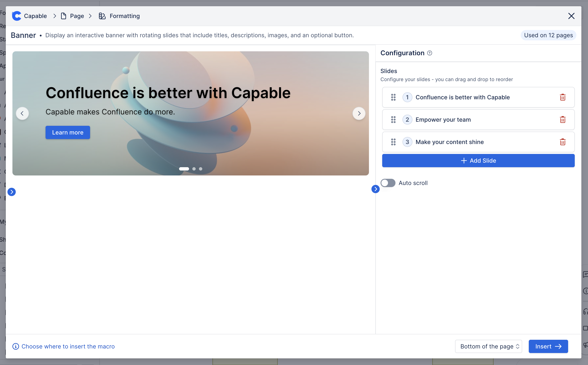The width and height of the screenshot is (588, 365).
Task: Grab the drag handle of slide 1
Action: pos(393,97)
